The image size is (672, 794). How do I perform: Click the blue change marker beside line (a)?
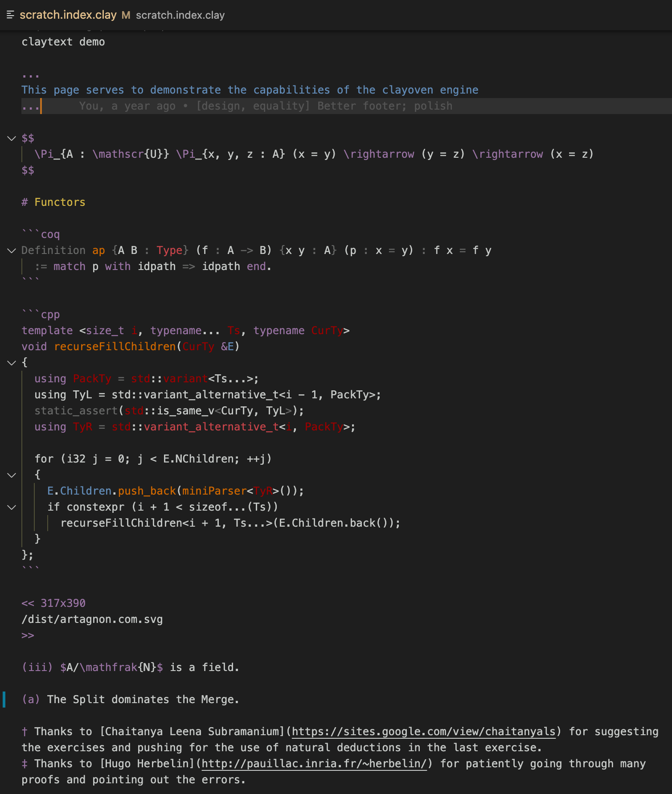click(x=4, y=700)
